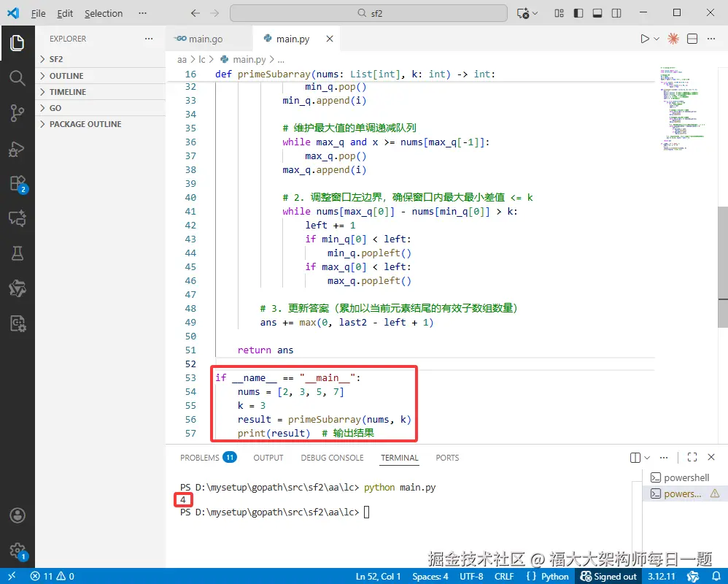Open the Selection menu

104,13
